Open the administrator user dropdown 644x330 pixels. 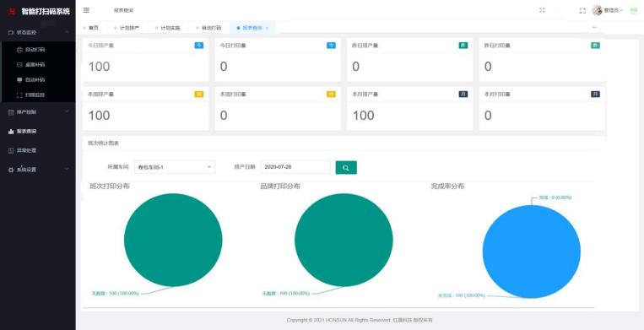click(614, 11)
